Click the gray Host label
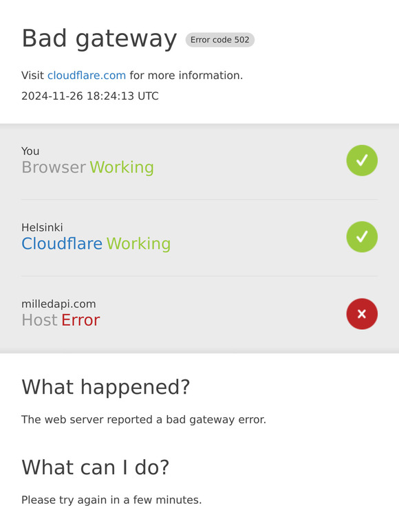 (x=39, y=320)
